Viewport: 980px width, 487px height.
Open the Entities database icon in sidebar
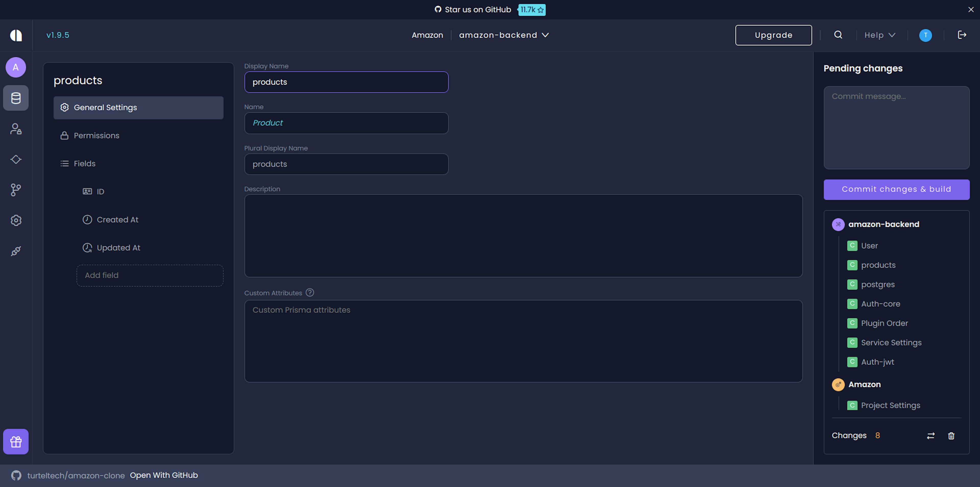tap(16, 98)
